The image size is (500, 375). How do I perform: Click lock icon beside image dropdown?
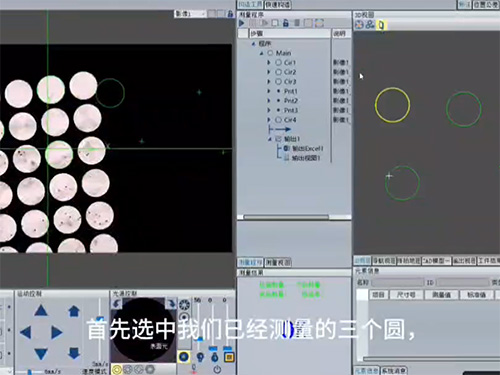(230, 14)
